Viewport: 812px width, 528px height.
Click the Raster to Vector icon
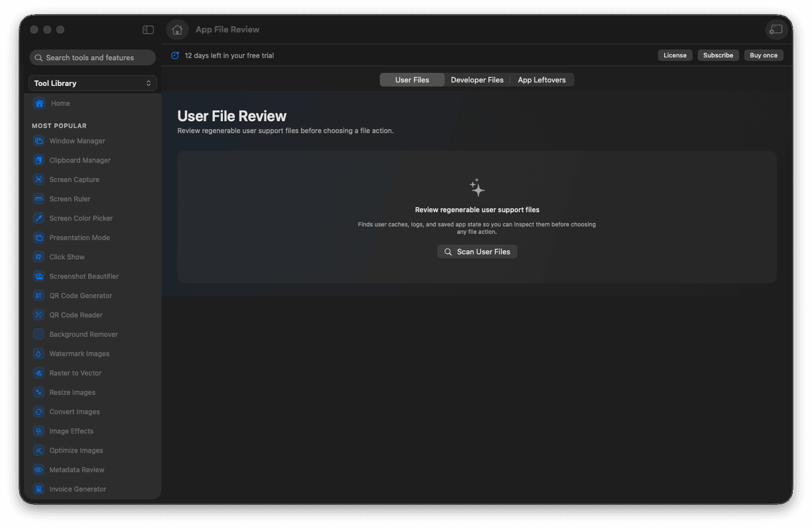click(39, 373)
